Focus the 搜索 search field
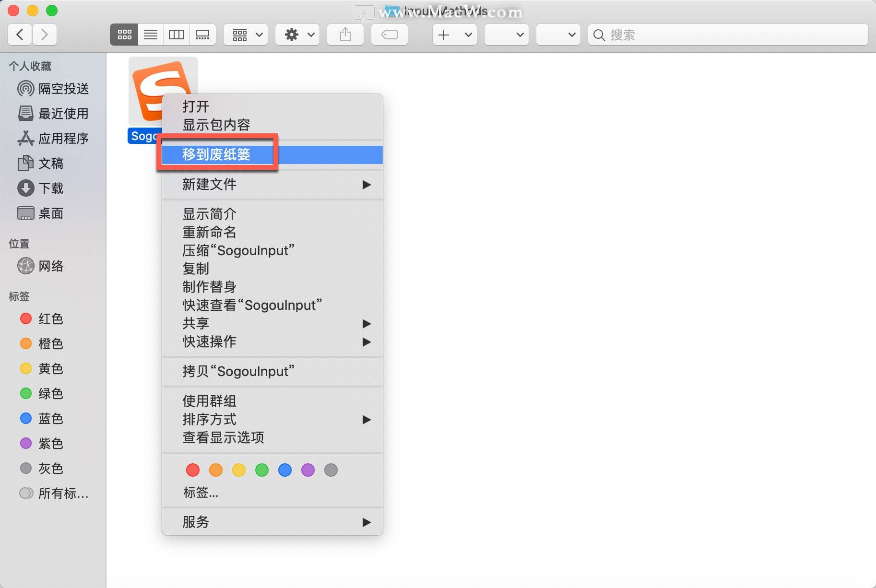The width and height of the screenshot is (876, 588). [x=728, y=35]
